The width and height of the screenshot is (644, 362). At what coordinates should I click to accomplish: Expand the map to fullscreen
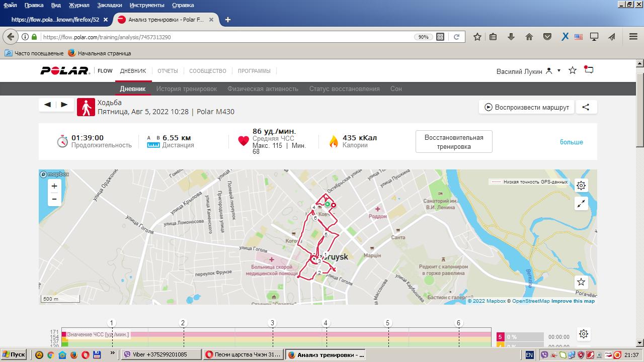pyautogui.click(x=581, y=204)
